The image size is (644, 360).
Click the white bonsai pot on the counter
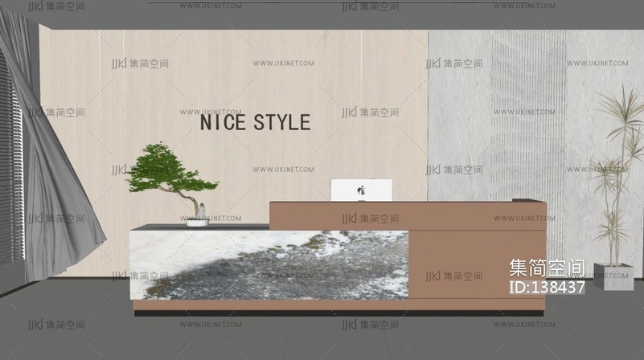pyautogui.click(x=197, y=222)
